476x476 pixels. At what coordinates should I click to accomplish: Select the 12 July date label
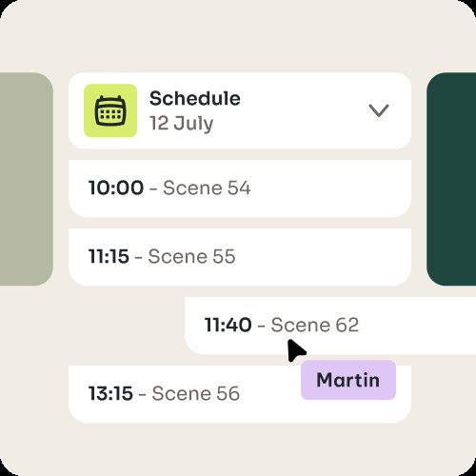coord(182,124)
